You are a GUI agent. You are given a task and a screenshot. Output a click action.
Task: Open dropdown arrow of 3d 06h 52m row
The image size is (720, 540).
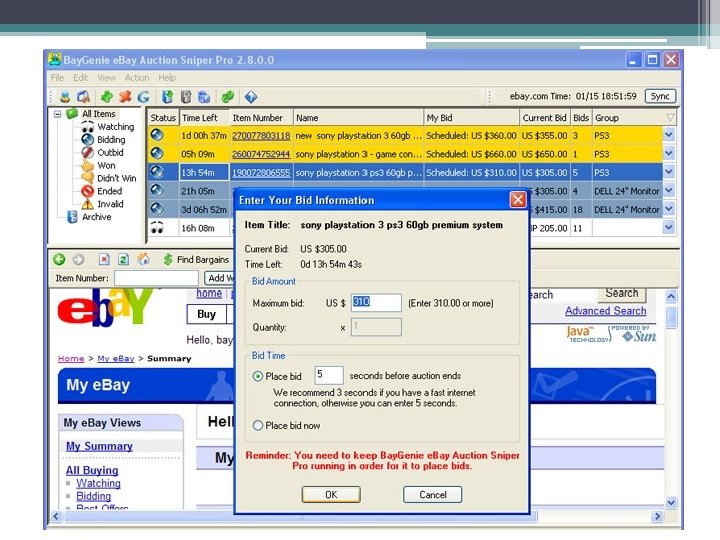[x=669, y=209]
